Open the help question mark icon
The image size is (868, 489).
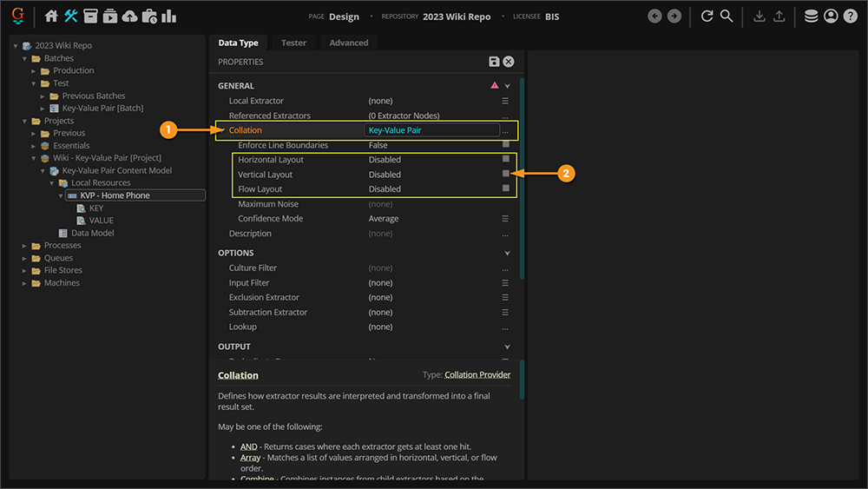(850, 16)
